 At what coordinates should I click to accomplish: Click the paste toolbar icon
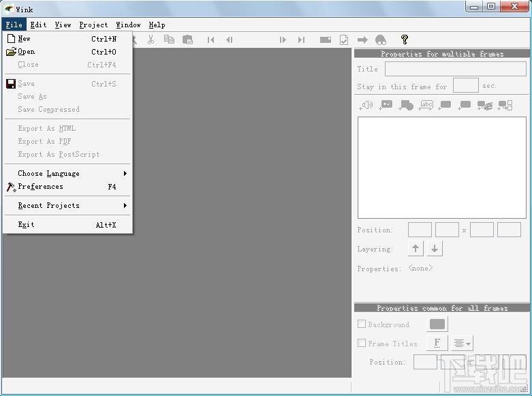187,40
